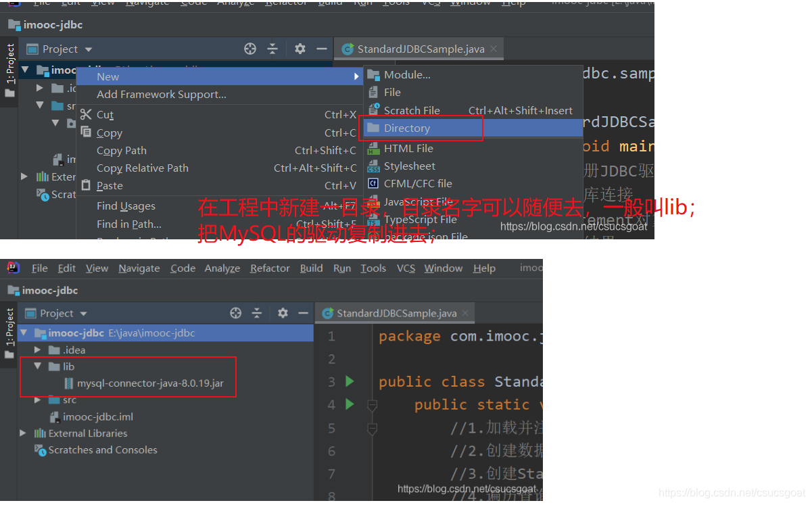Open Window menu in lower IDE window
812x505 pixels.
pos(444,268)
